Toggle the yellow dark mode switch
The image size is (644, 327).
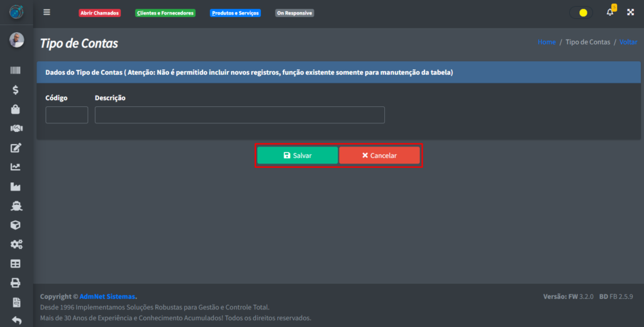pos(581,13)
